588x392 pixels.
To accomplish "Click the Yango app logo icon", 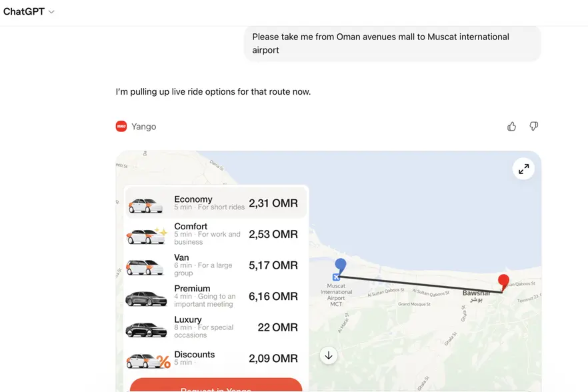I will coord(121,127).
